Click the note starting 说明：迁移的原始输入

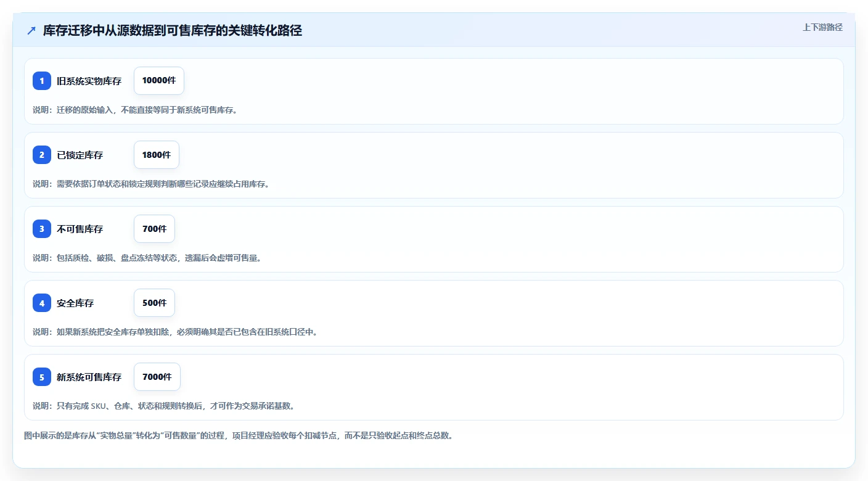[135, 110]
